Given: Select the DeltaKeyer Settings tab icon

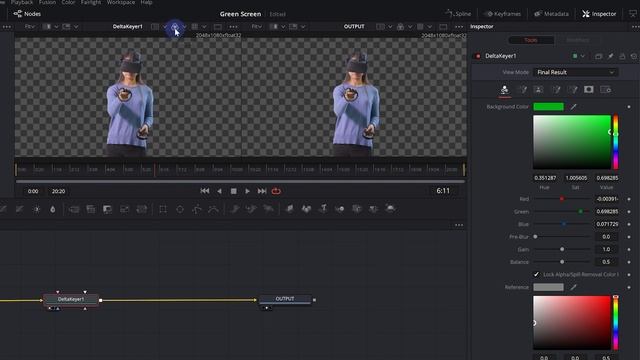Looking at the screenshot, I should tap(605, 90).
